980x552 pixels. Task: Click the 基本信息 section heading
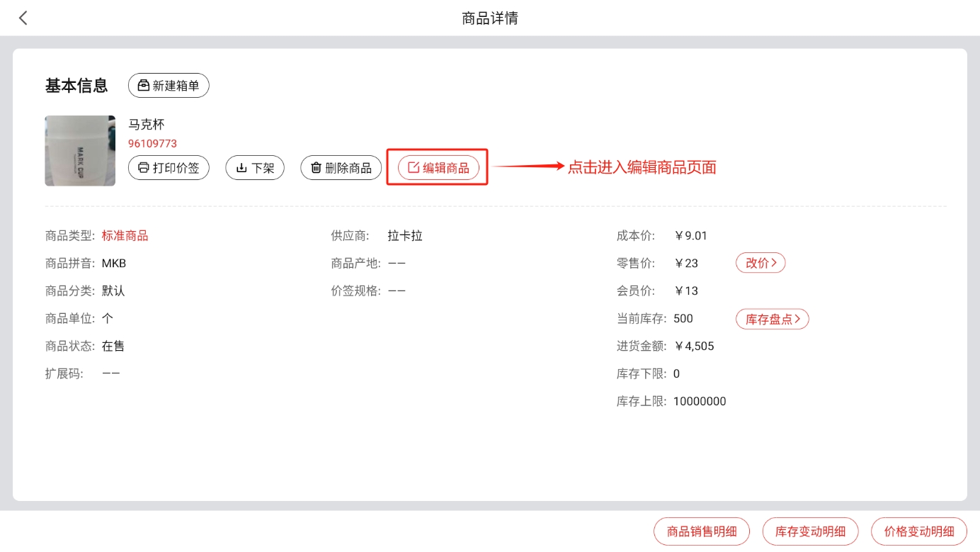click(x=76, y=86)
